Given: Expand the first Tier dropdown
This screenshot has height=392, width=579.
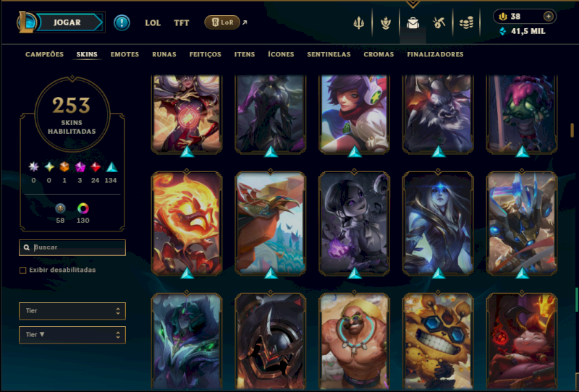Looking at the screenshot, I should (x=72, y=311).
